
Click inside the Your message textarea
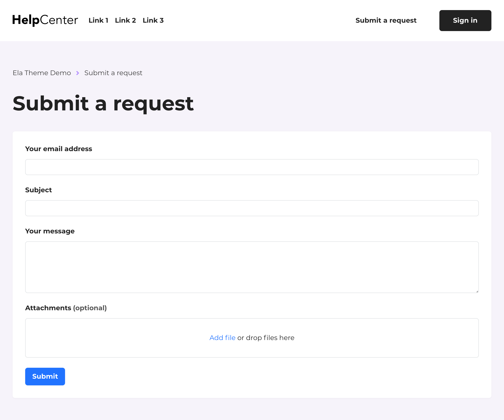[252, 267]
